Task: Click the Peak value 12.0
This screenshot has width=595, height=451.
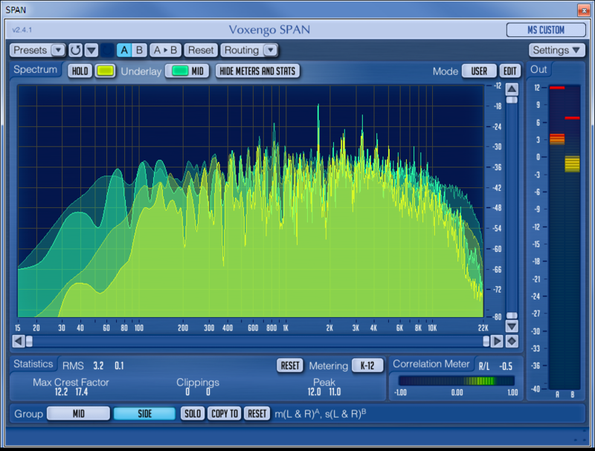Action: [314, 392]
